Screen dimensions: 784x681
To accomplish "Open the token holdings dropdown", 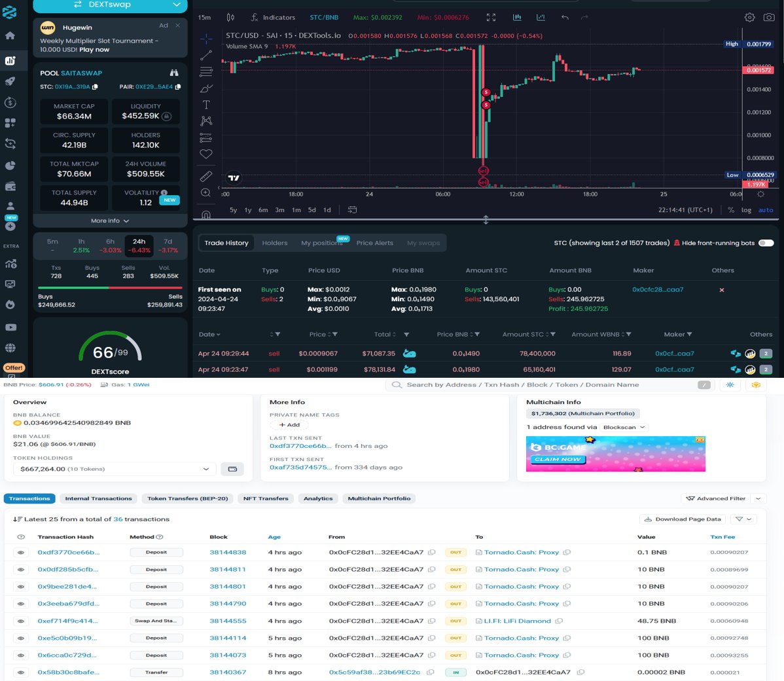I will (x=115, y=469).
